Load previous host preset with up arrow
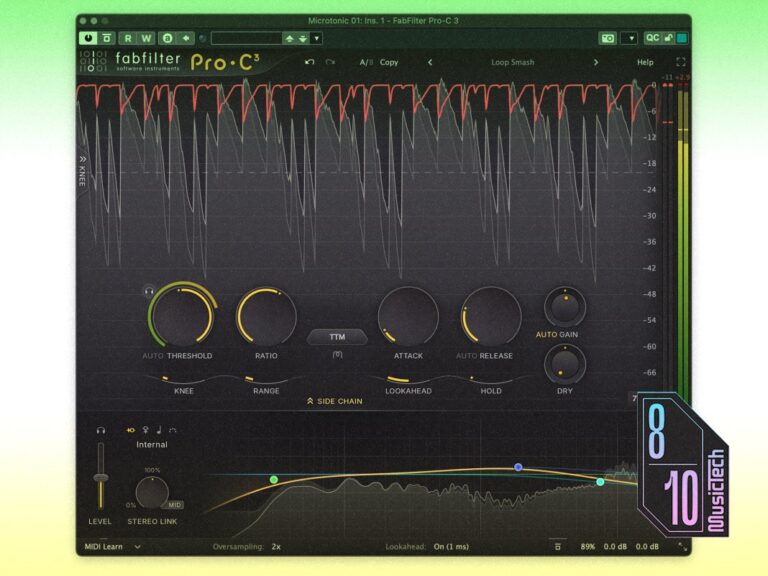This screenshot has height=576, width=768. click(x=289, y=38)
